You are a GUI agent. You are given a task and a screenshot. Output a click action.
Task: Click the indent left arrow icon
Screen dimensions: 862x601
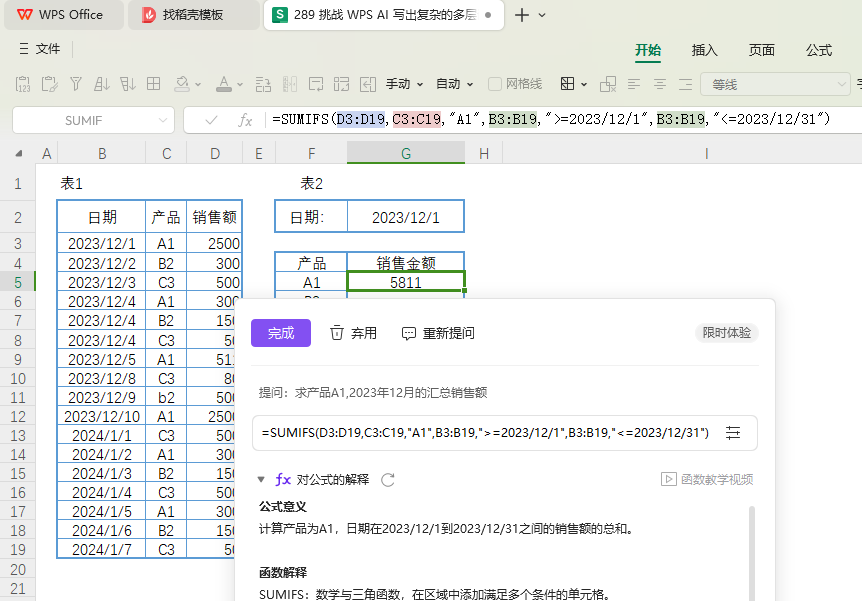pyautogui.click(x=368, y=84)
